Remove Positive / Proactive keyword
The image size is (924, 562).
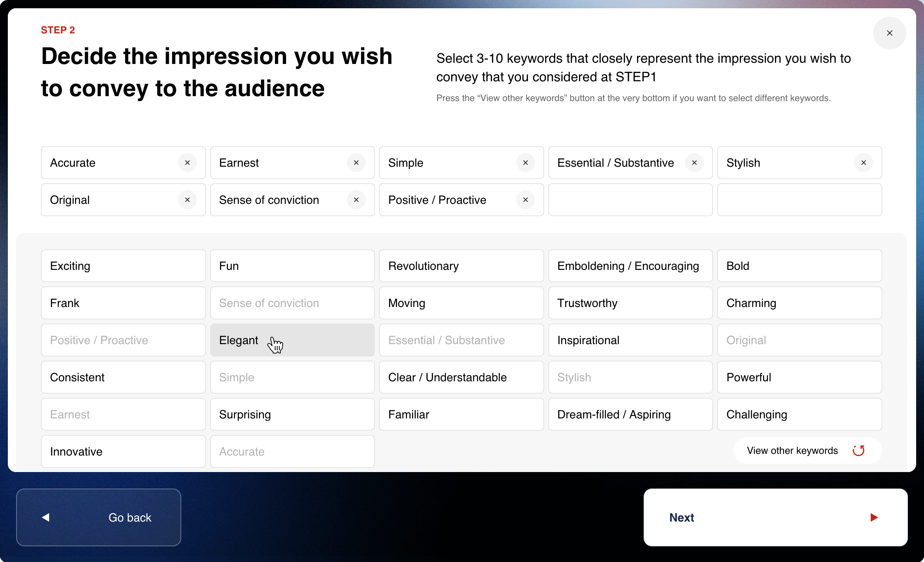[x=525, y=200]
